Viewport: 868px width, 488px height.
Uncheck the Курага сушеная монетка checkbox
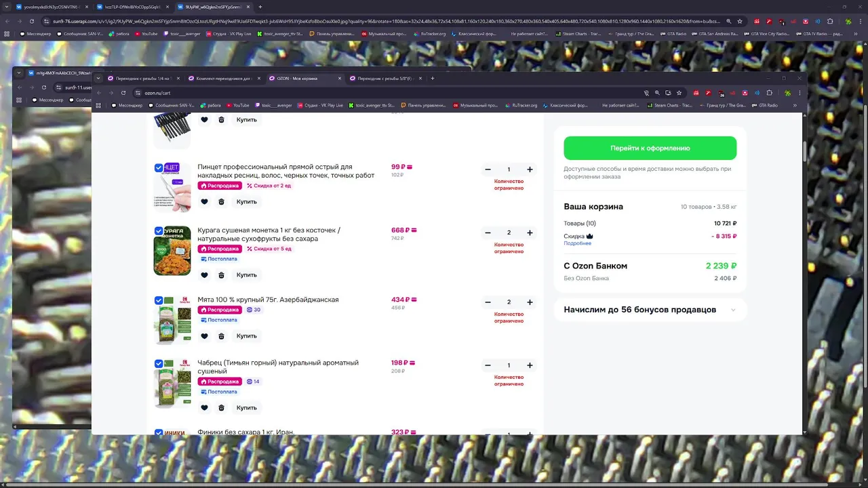pos(159,231)
